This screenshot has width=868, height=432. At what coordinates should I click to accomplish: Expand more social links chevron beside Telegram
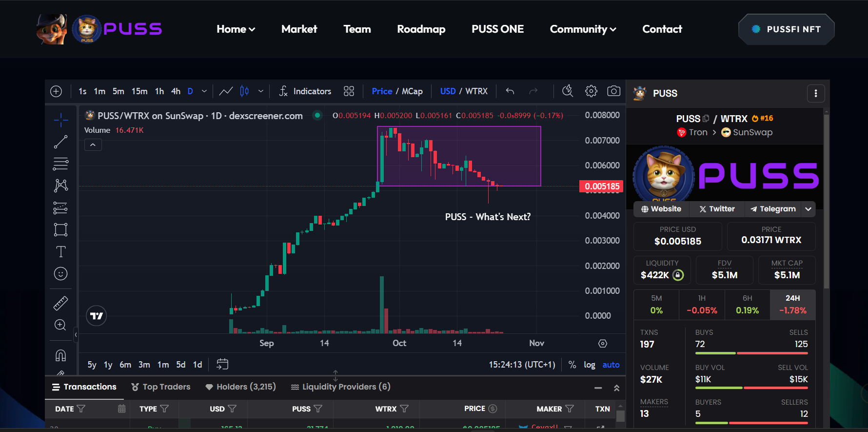(809, 209)
